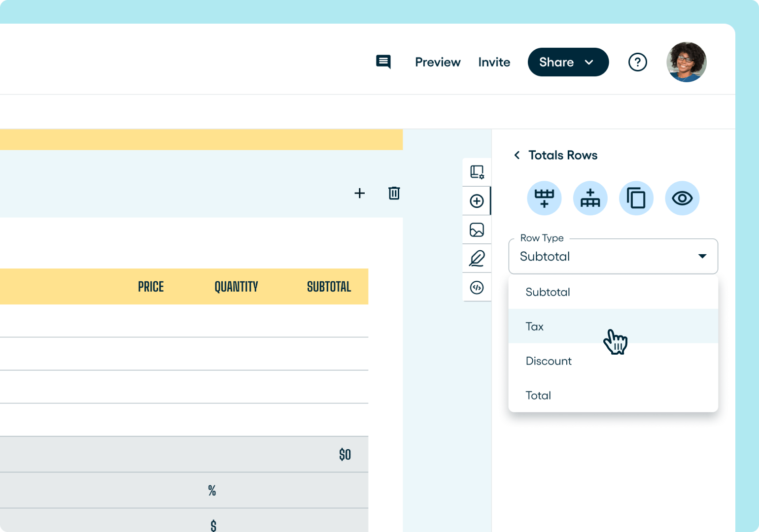Expand the Share button dropdown arrow
Viewport: 759px width, 532px height.
pyautogui.click(x=590, y=62)
